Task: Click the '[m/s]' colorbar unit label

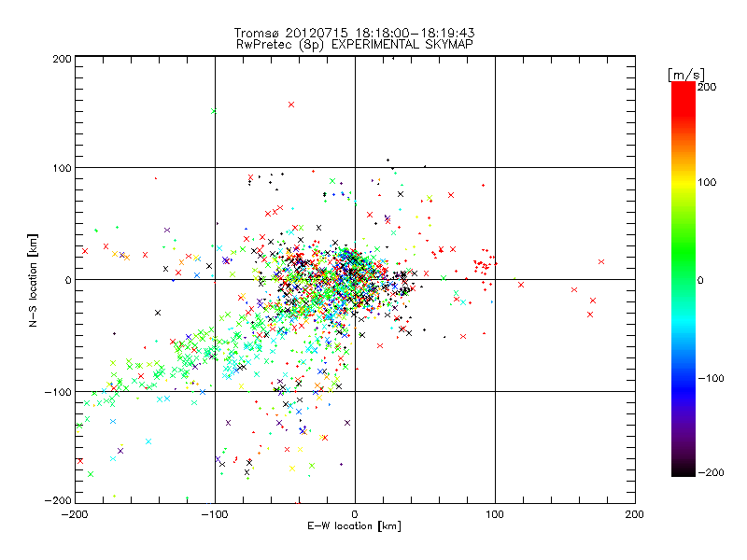Action: 686,75
